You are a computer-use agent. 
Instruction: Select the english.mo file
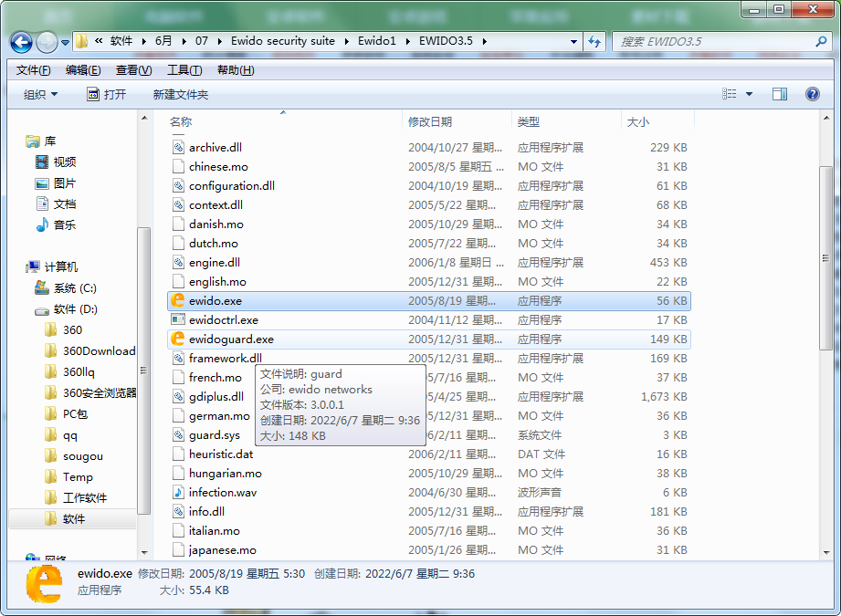click(429, 281)
